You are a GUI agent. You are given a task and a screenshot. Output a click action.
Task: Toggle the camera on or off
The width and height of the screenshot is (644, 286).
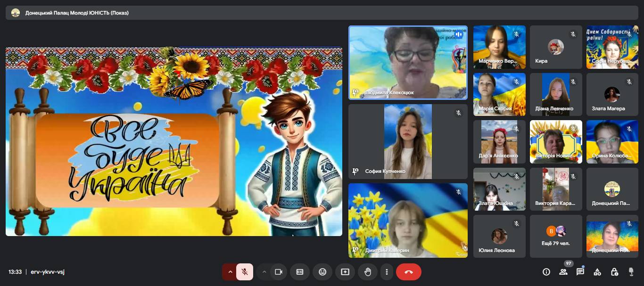(x=279, y=272)
